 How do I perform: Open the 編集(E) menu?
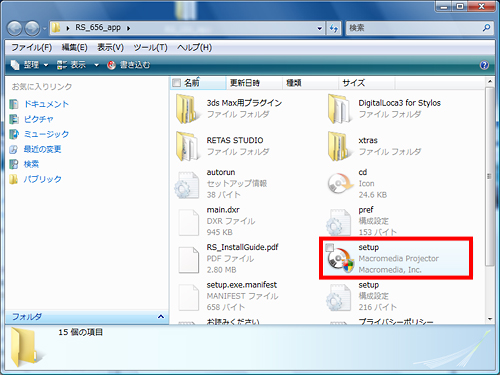(x=75, y=47)
